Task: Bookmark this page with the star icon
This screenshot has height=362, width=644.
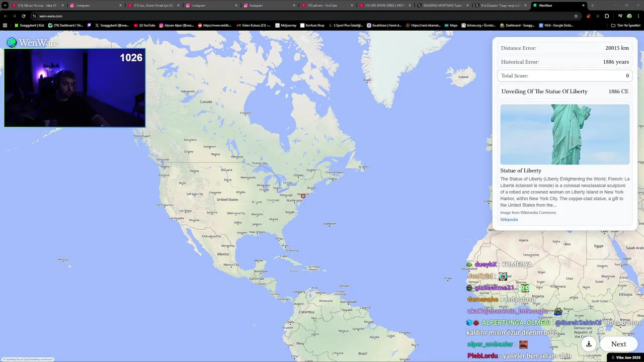Action: click(x=576, y=16)
